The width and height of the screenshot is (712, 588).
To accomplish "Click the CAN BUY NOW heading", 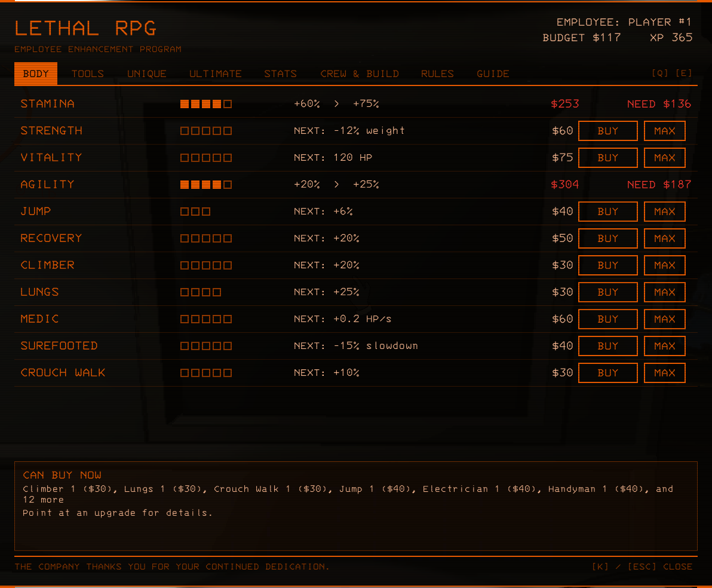I will (62, 475).
